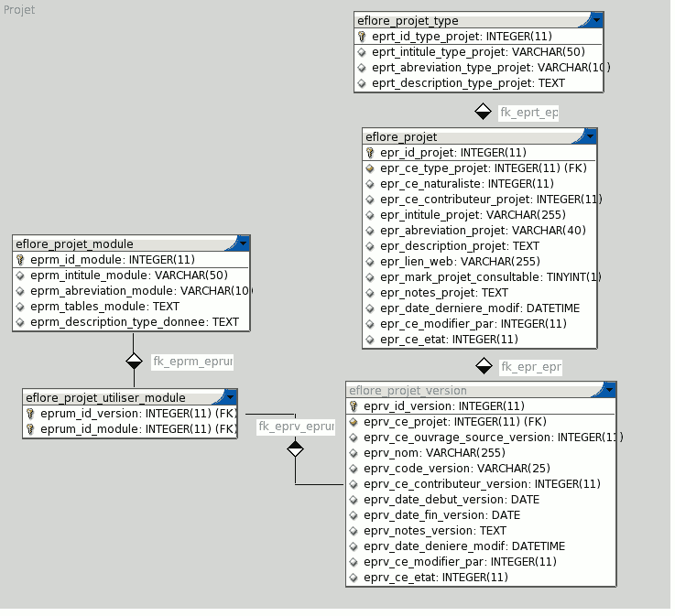Click the key icon beside eprt_id_type_projet
The height and width of the screenshot is (616, 675).
(x=362, y=37)
